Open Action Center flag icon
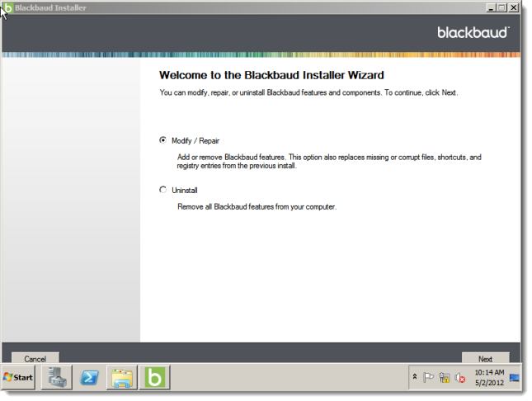Viewport: 532px width, 401px height. point(429,377)
